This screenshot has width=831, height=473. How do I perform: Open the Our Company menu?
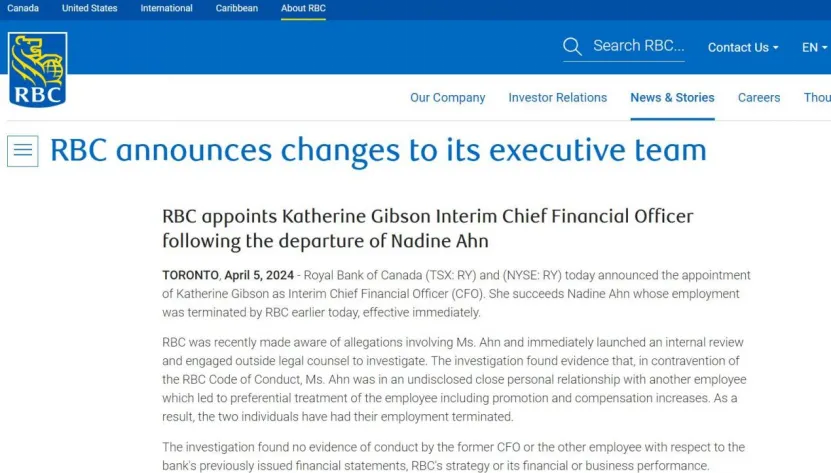448,98
